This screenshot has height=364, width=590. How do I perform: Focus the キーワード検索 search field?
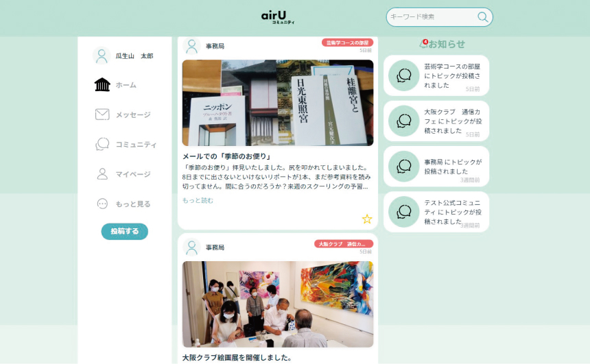tap(439, 17)
